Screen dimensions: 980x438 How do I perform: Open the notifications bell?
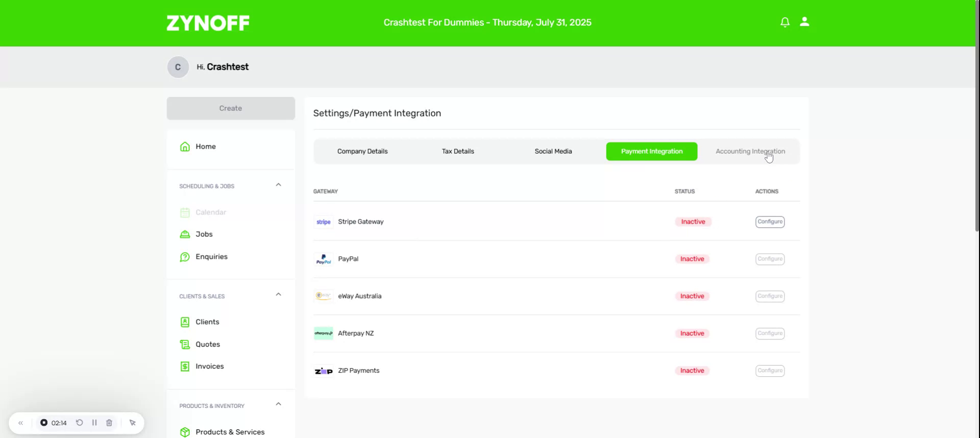785,22
